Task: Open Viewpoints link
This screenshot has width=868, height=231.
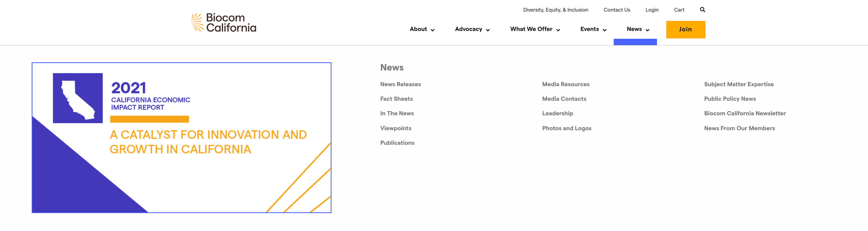Action: (x=396, y=128)
